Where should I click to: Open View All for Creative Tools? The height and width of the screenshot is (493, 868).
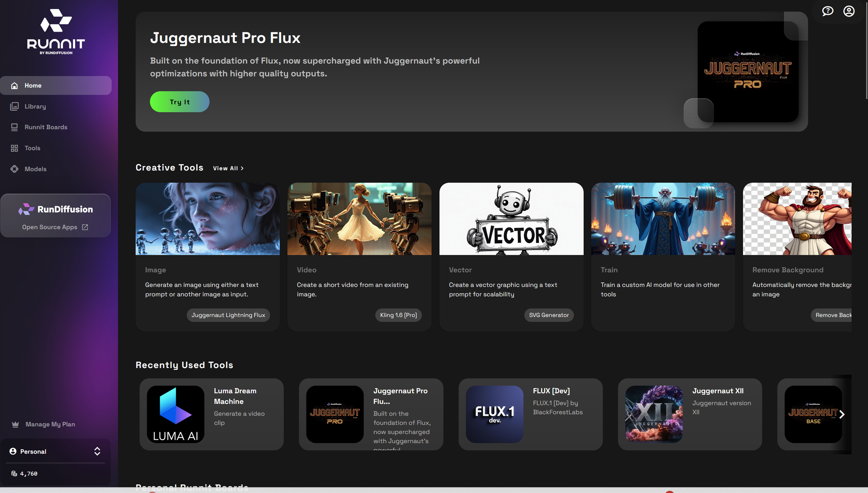[x=227, y=168]
